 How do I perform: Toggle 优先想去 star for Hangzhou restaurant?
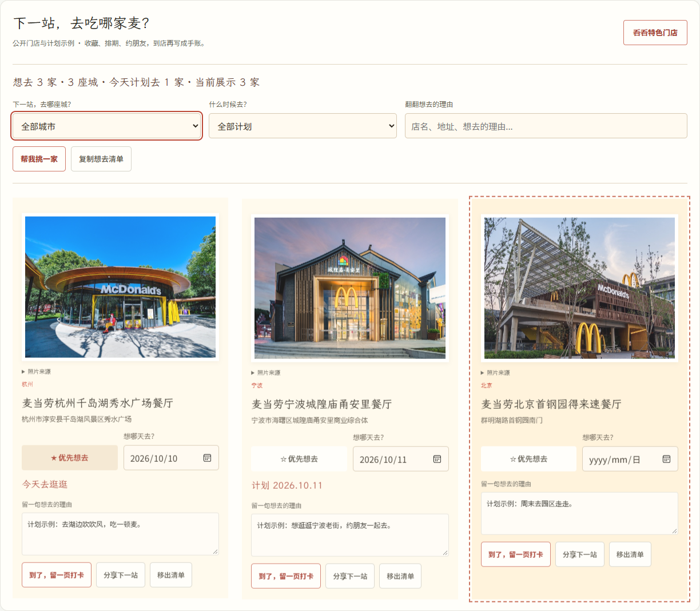[x=70, y=458]
